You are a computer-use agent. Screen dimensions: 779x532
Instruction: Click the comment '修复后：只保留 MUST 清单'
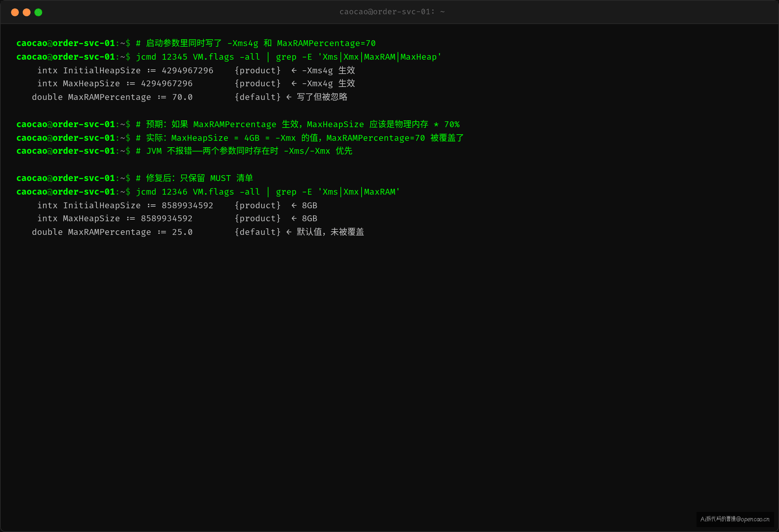[194, 178]
